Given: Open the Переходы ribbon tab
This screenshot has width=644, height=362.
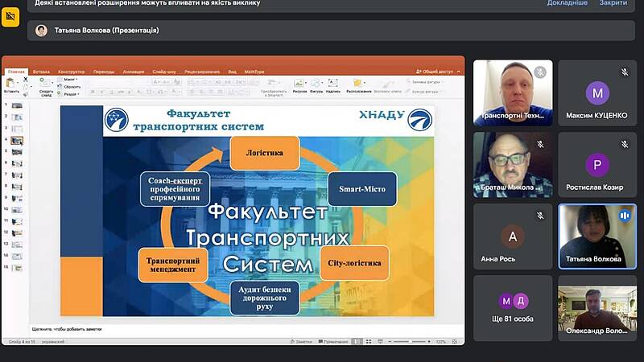Looking at the screenshot, I should [x=104, y=72].
